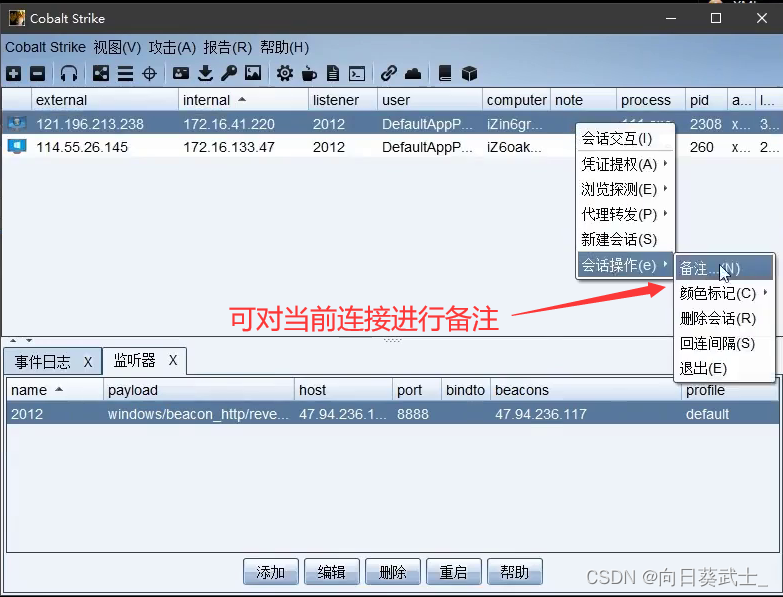This screenshot has width=783, height=597.
Task: Switch to target table crosshair icon
Action: tap(149, 74)
